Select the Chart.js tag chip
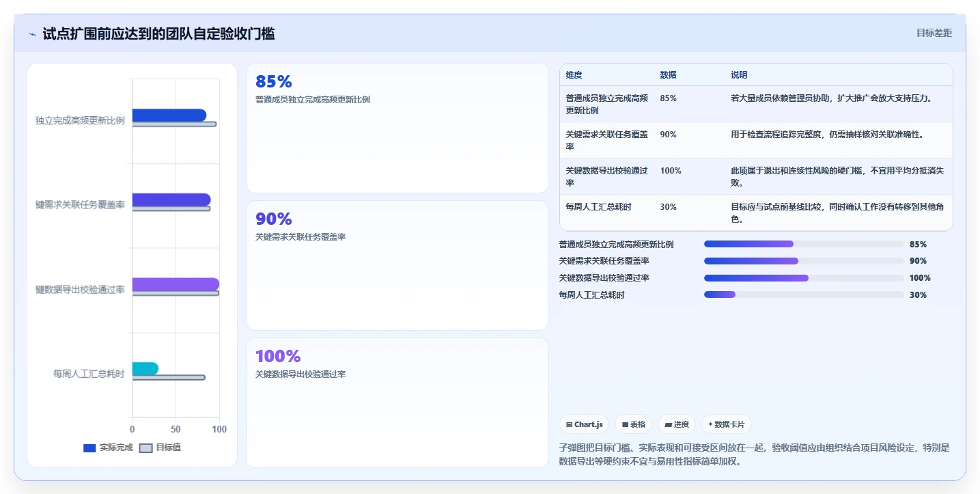This screenshot has width=980, height=494. point(584,424)
